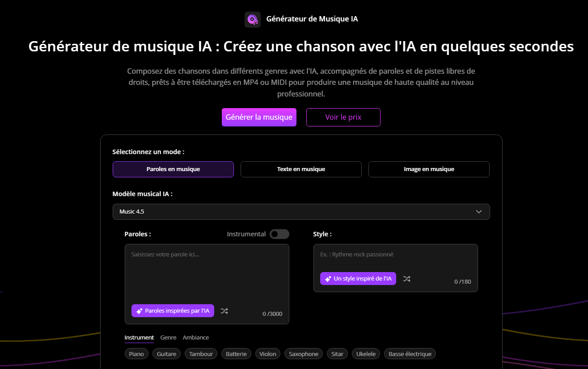This screenshot has width=588, height=369.
Task: Select the Saxophone instrument chip
Action: [303, 353]
